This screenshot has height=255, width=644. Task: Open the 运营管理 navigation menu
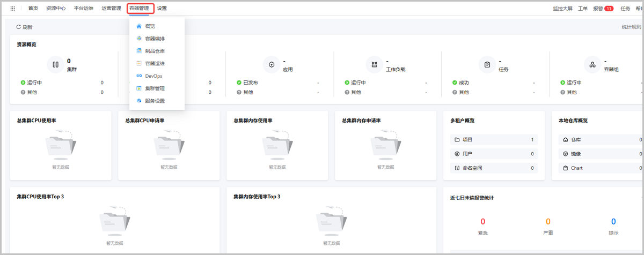click(111, 9)
